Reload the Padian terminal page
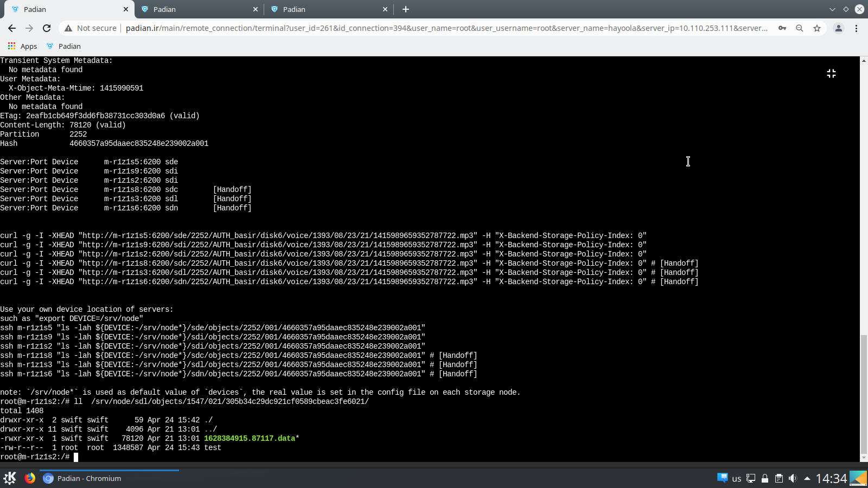This screenshot has height=488, width=868. coord(47,28)
